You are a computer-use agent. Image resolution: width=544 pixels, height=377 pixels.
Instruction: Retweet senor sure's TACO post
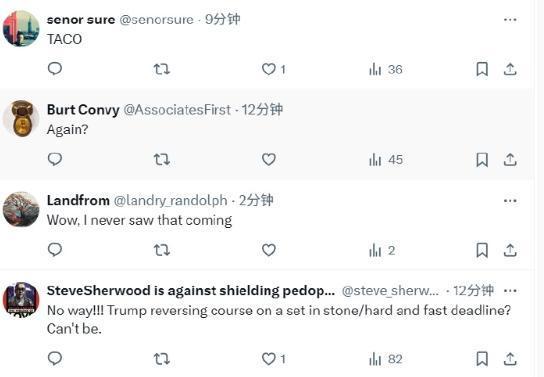click(x=162, y=69)
